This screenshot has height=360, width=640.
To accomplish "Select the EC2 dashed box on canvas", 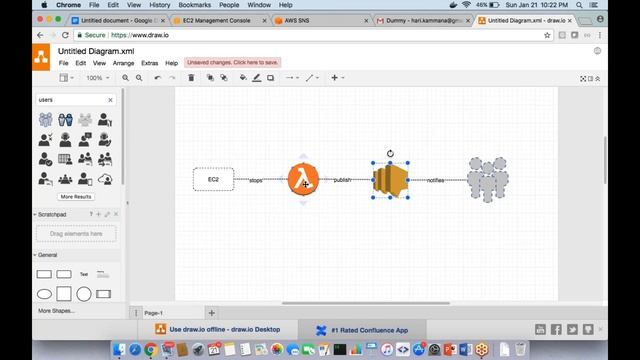I will point(213,179).
